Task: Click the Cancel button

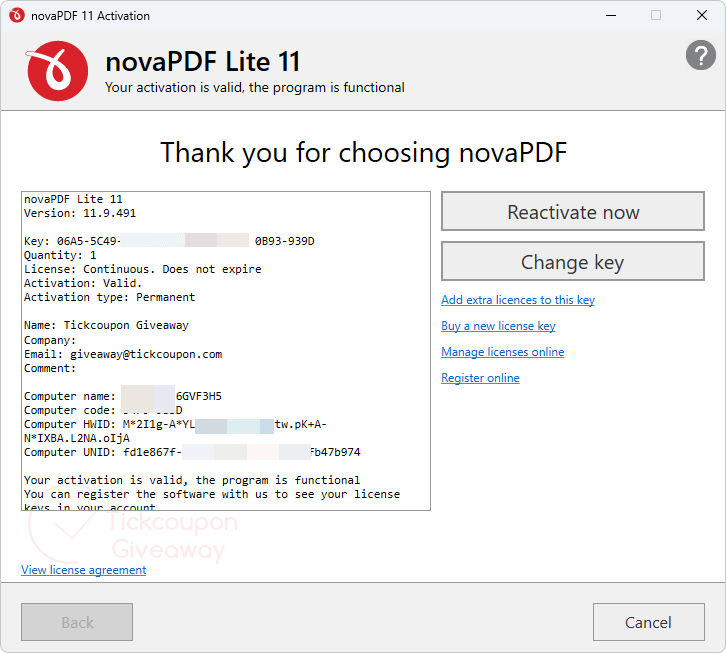Action: click(648, 622)
